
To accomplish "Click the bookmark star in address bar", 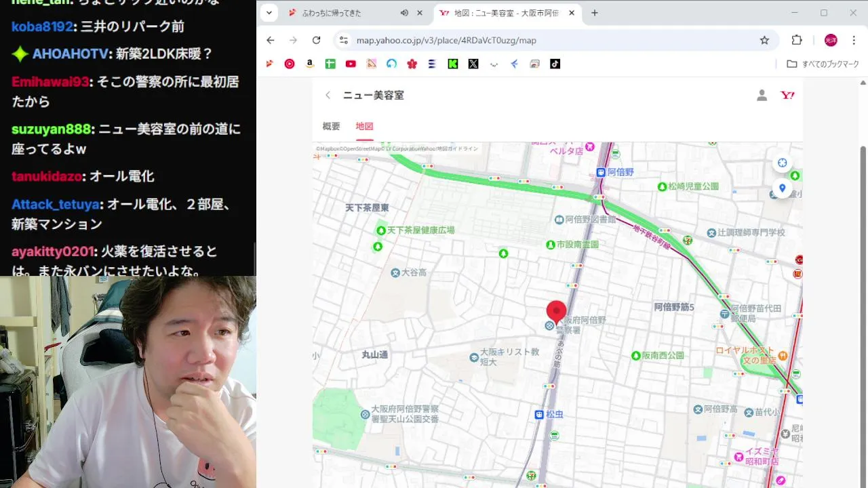I will (764, 40).
